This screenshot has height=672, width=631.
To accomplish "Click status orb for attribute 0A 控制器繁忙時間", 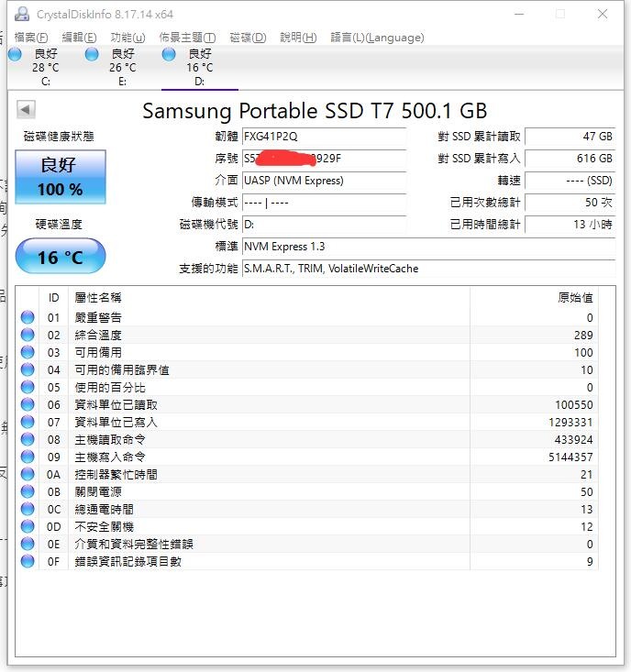I will [28, 474].
